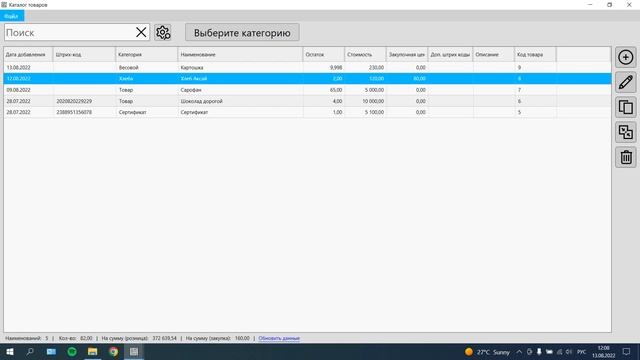640x360 pixels.
Task: Click the arrows-in-squares icon in the right sidebar
Action: pyautogui.click(x=625, y=132)
